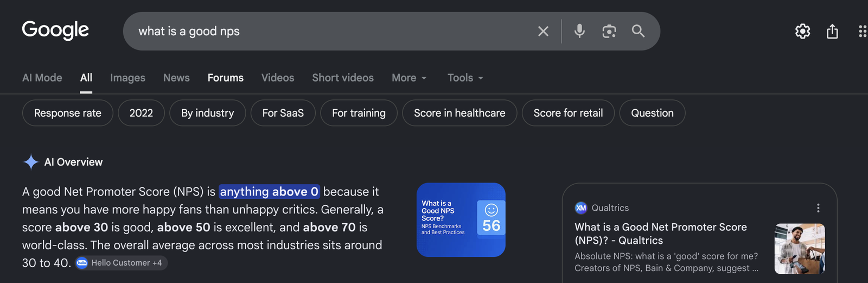
Task: Click snippet text Absolute NPS good score
Action: [666, 262]
